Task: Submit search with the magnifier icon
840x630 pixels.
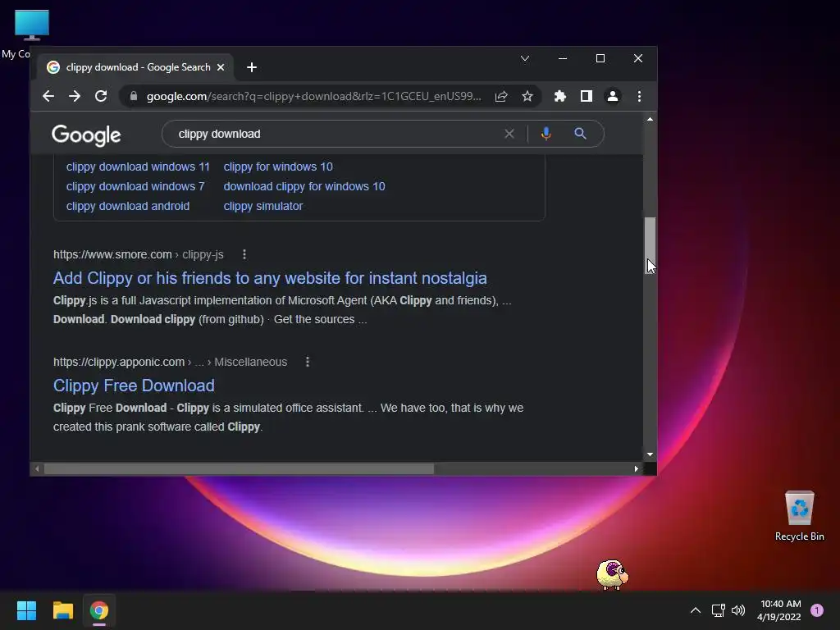Action: [x=580, y=134]
